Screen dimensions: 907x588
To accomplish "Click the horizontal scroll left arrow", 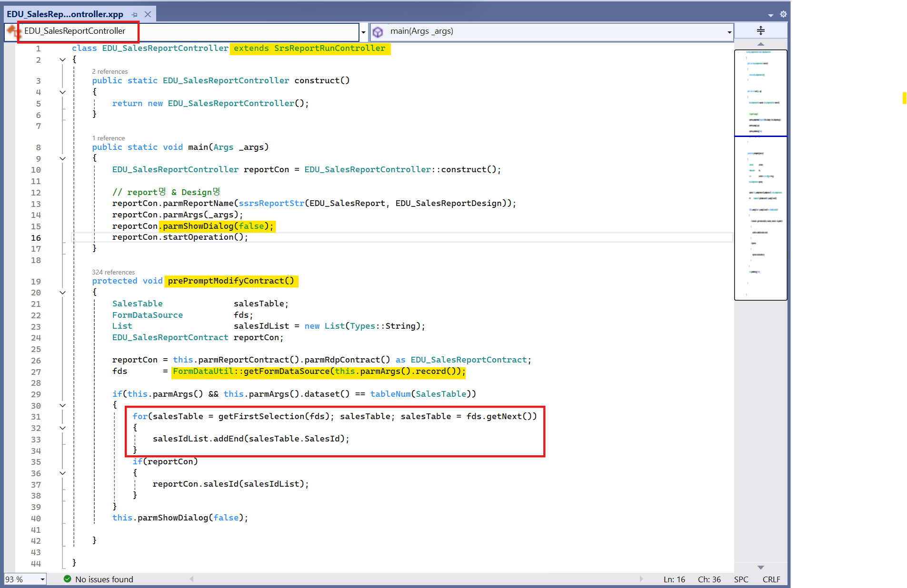I will point(191,579).
